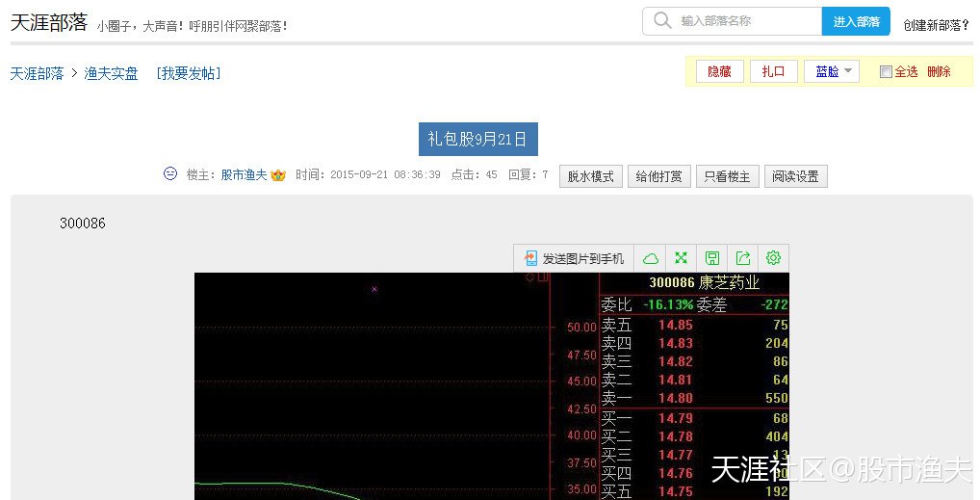Toggle the 全选 checkbox
This screenshot has height=500, width=980.
[885, 72]
